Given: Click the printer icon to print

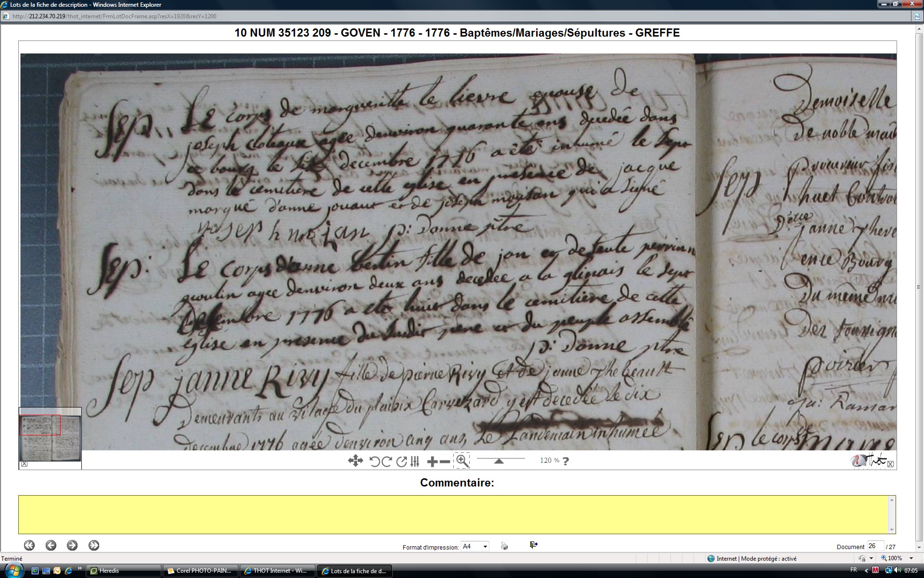Looking at the screenshot, I should (x=504, y=546).
